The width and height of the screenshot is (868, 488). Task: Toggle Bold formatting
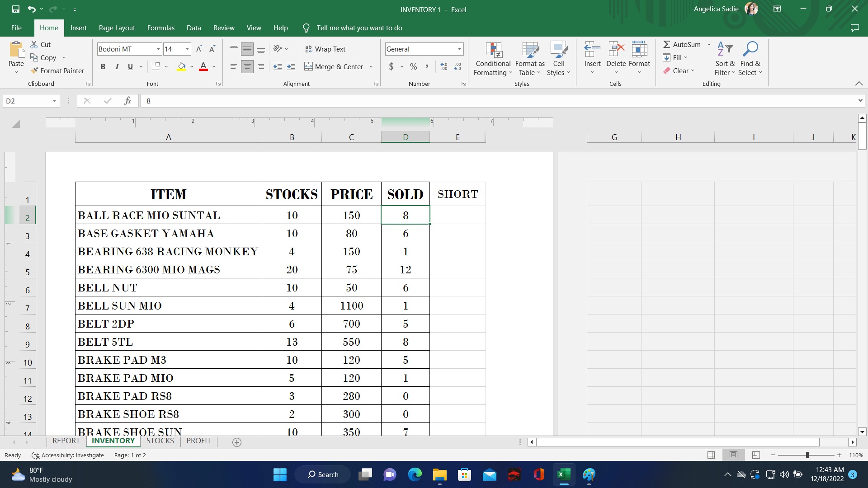pyautogui.click(x=103, y=67)
